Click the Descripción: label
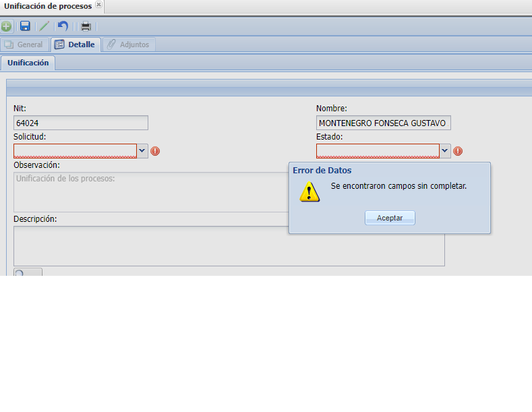 pyautogui.click(x=35, y=219)
